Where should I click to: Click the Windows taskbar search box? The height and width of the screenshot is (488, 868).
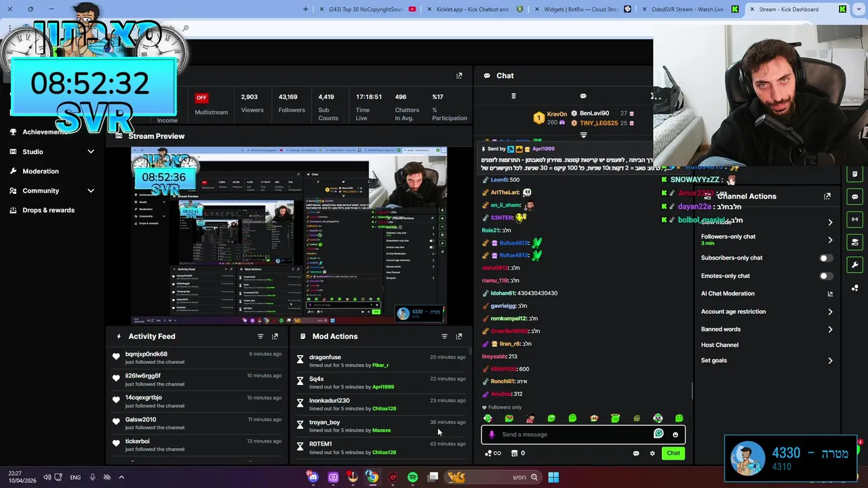pos(494,477)
